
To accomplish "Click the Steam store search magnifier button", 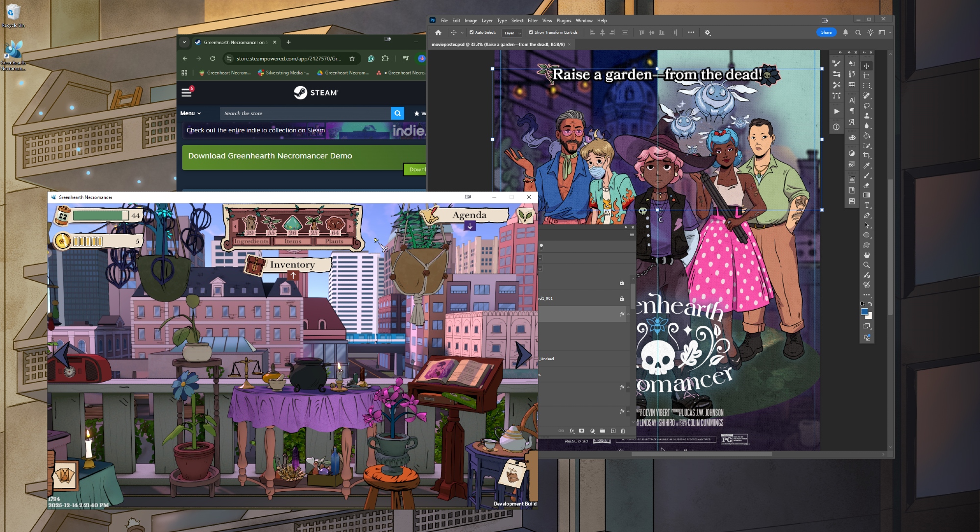I will coord(397,113).
